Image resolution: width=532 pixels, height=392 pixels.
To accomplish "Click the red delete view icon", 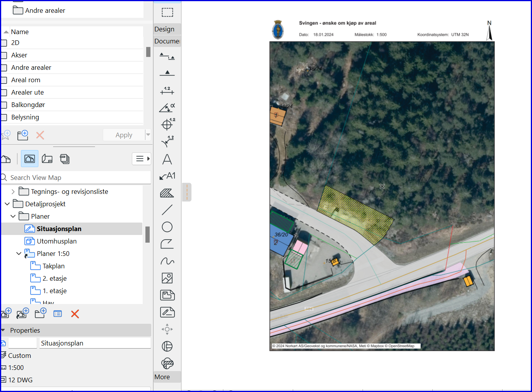I will [x=75, y=314].
